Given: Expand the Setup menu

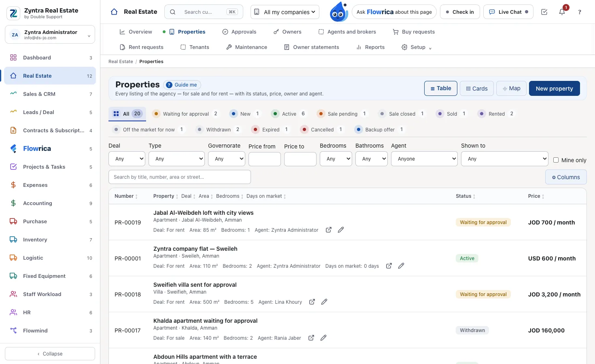Looking at the screenshot, I should [x=416, y=47].
